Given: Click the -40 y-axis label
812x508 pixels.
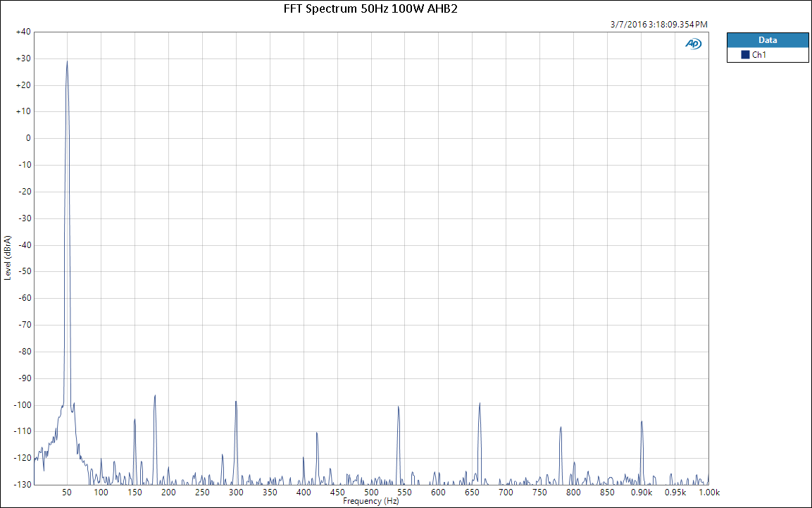Looking at the screenshot, I should tap(25, 245).
